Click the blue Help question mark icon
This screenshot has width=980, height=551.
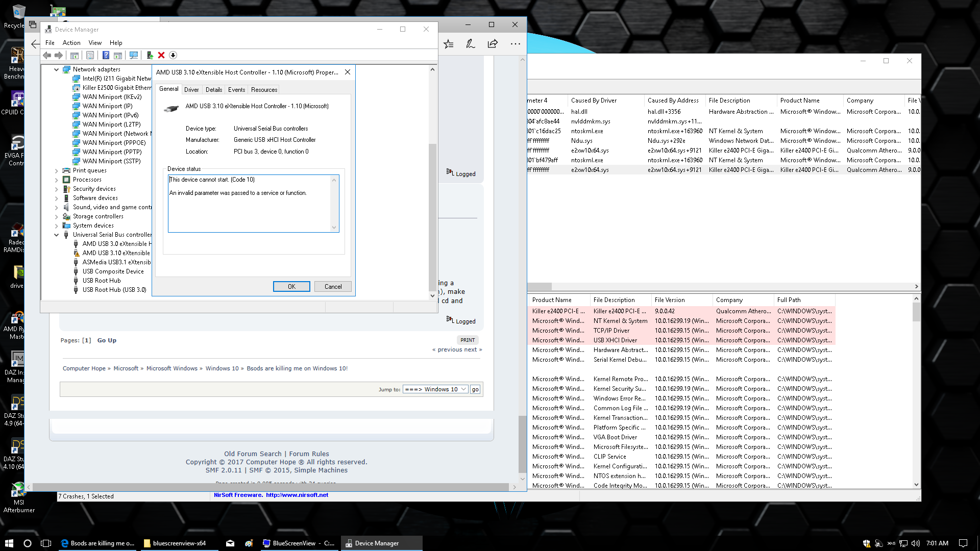(x=106, y=55)
